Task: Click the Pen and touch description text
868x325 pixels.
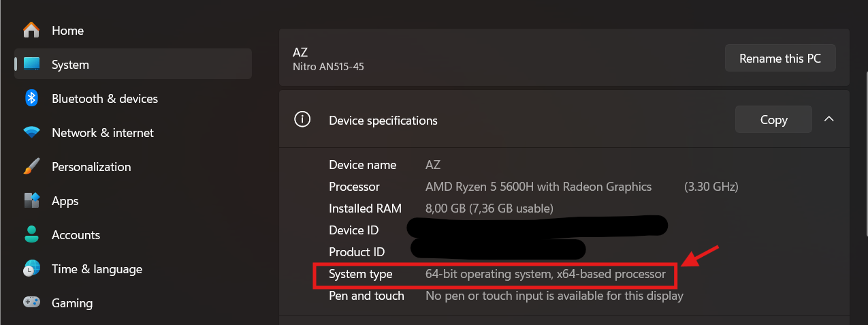Action: 554,296
